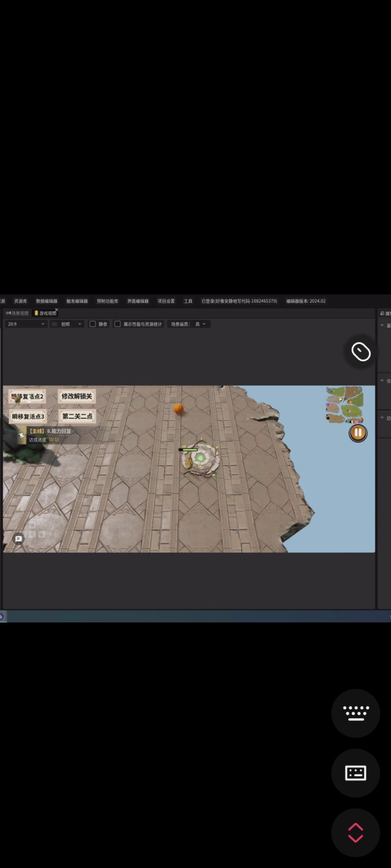Open the 项目设置 menu
This screenshot has width=391, height=868.
166,301
